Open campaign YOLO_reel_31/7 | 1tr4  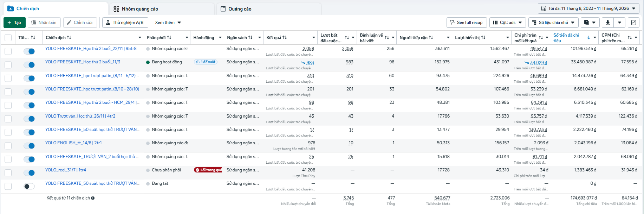tap(66, 170)
